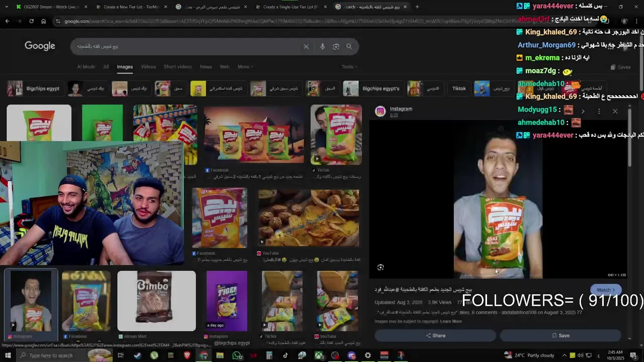Switch to the All results tab

[x=106, y=67]
